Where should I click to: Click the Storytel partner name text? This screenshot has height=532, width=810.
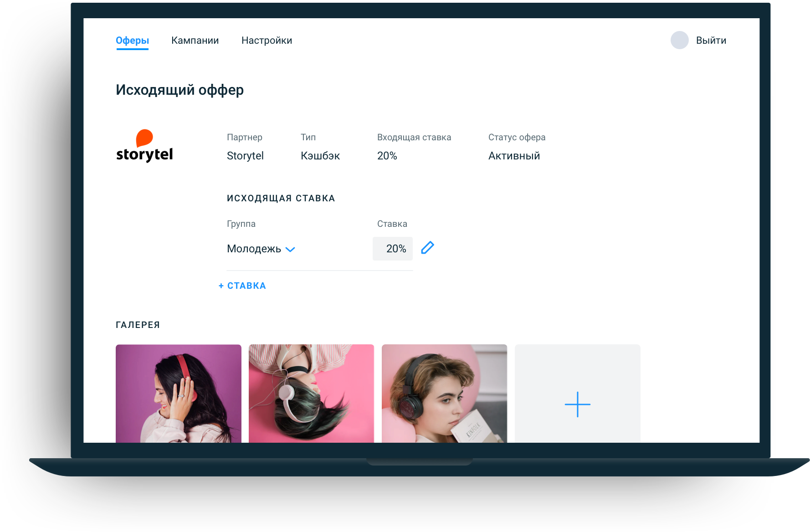(x=245, y=155)
